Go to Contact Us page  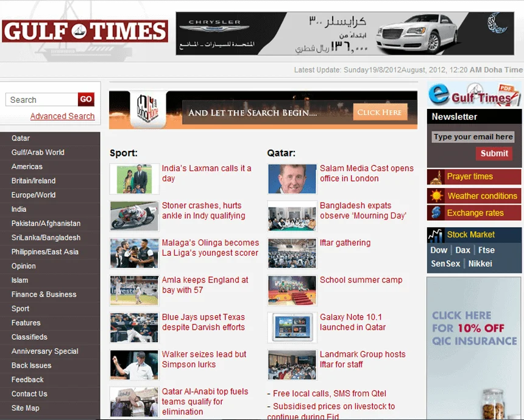click(29, 394)
